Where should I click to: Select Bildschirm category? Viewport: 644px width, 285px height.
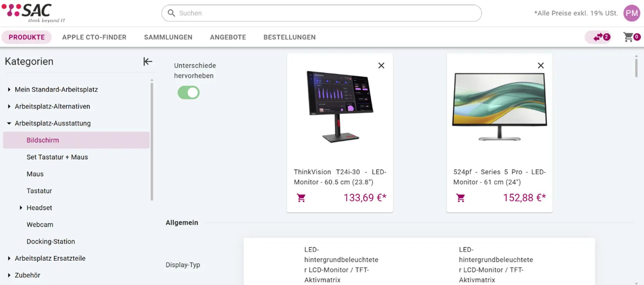point(76,140)
